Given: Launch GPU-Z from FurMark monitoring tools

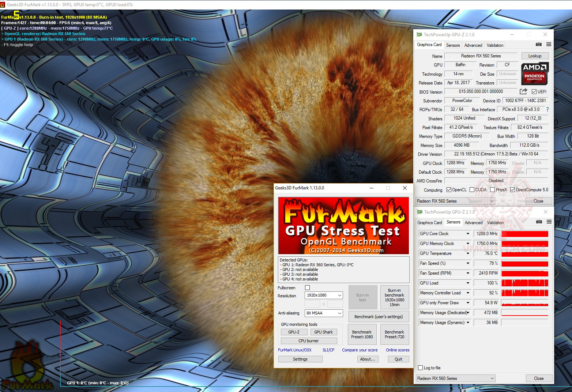Looking at the screenshot, I should click(x=294, y=332).
